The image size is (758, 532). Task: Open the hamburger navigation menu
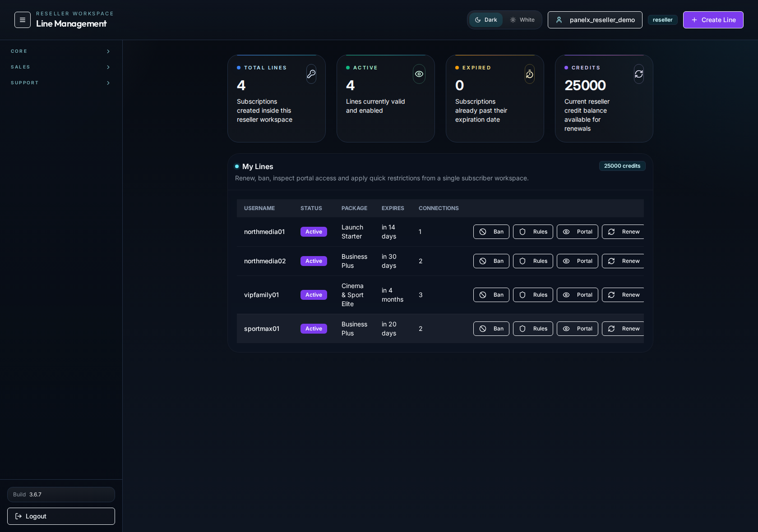(22, 20)
